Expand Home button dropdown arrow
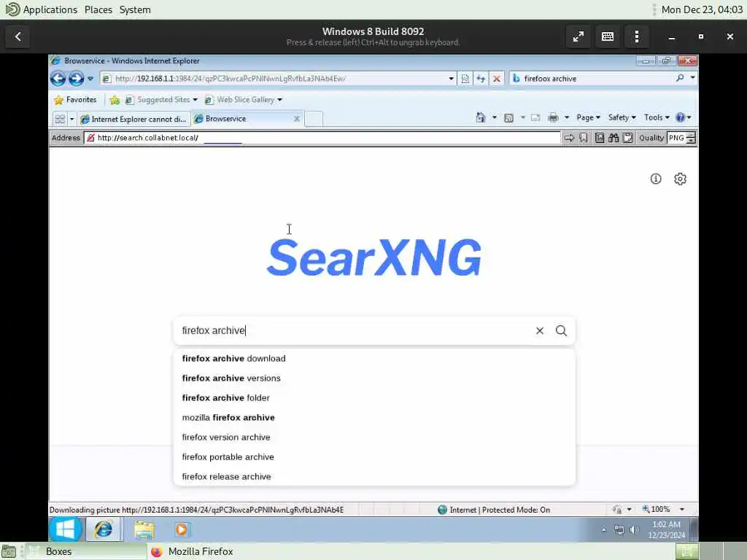747x560 pixels. click(x=494, y=117)
